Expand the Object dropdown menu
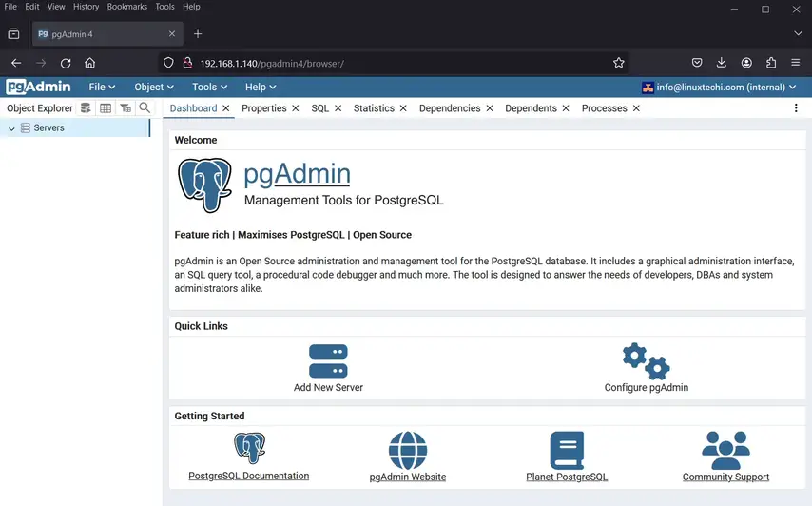 pos(154,87)
